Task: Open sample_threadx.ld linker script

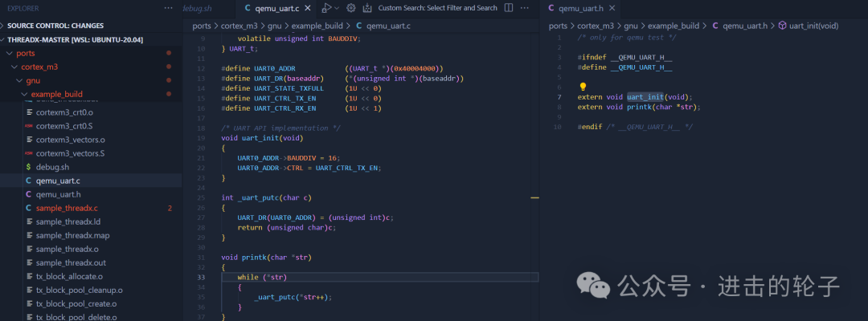Action: click(x=91, y=221)
